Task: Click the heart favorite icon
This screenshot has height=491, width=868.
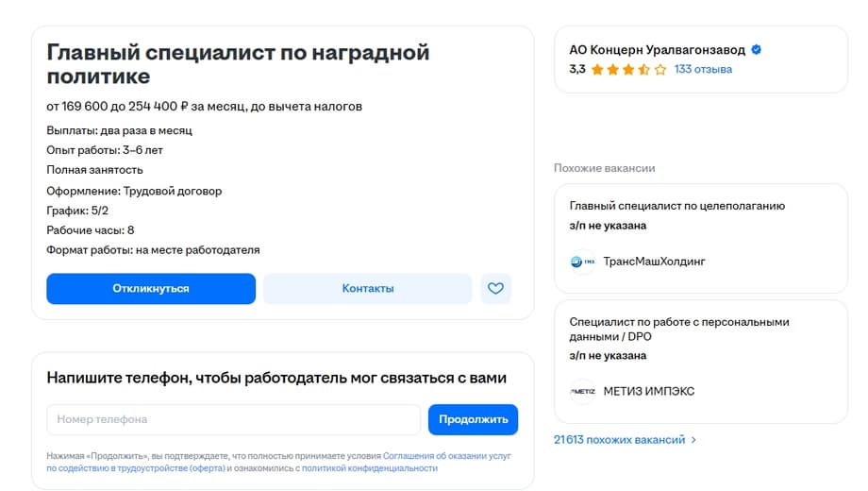Action: point(496,289)
